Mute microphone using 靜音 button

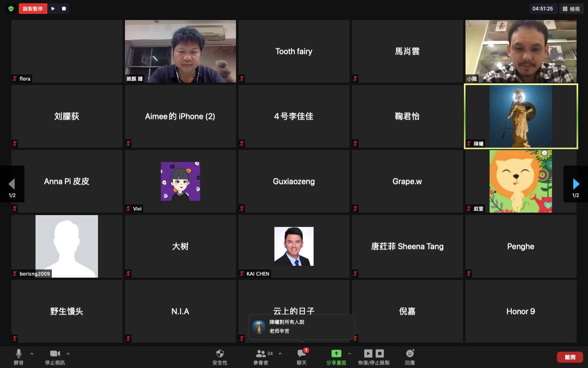pyautogui.click(x=18, y=357)
